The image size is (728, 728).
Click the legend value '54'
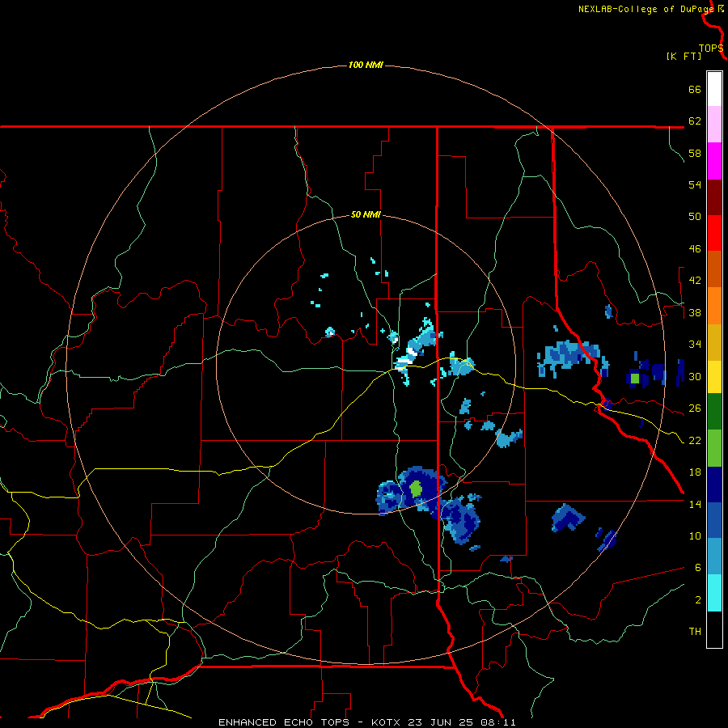pos(695,184)
